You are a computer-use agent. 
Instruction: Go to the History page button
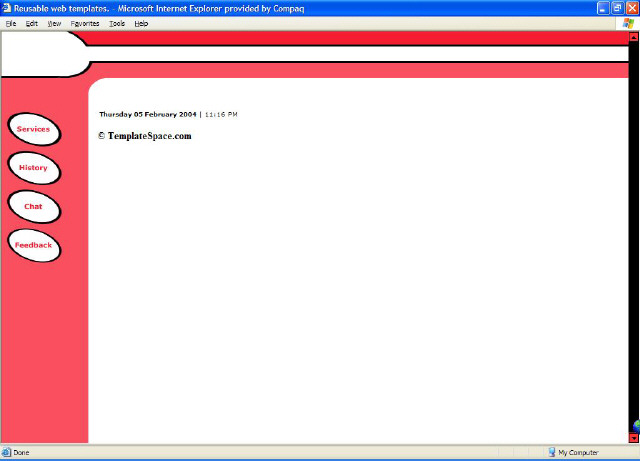pyautogui.click(x=33, y=168)
